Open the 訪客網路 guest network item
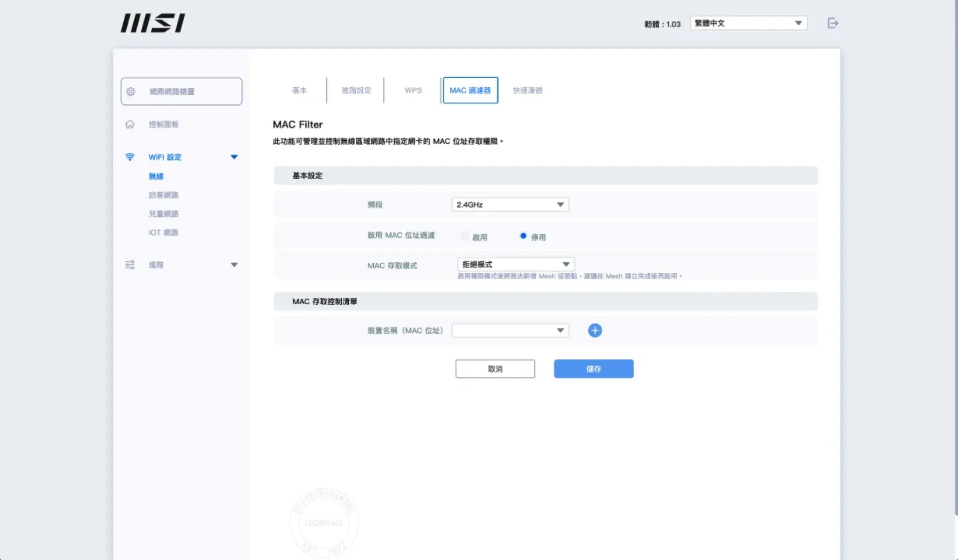The image size is (958, 560). 163,195
